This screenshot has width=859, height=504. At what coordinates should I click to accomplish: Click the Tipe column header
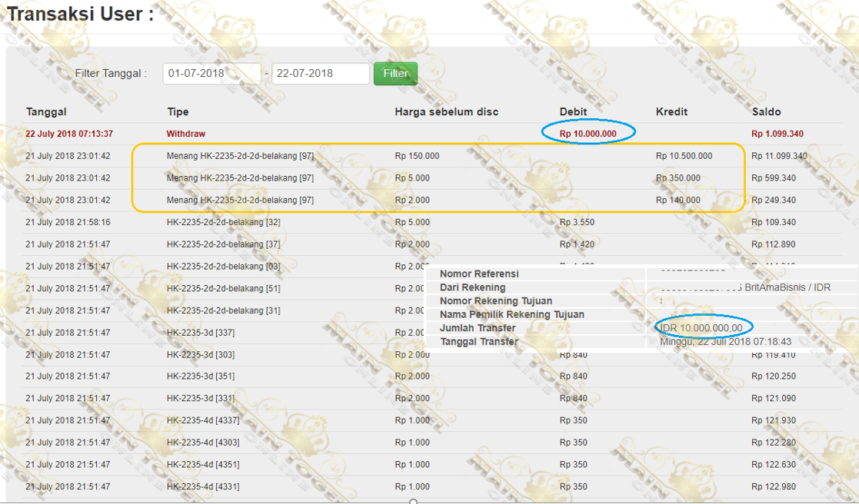click(x=178, y=112)
